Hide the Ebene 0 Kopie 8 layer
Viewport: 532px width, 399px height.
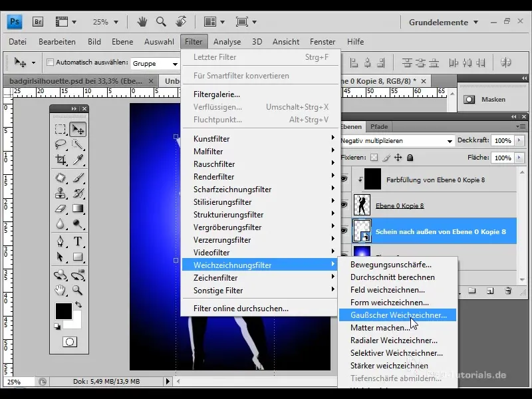coord(344,205)
